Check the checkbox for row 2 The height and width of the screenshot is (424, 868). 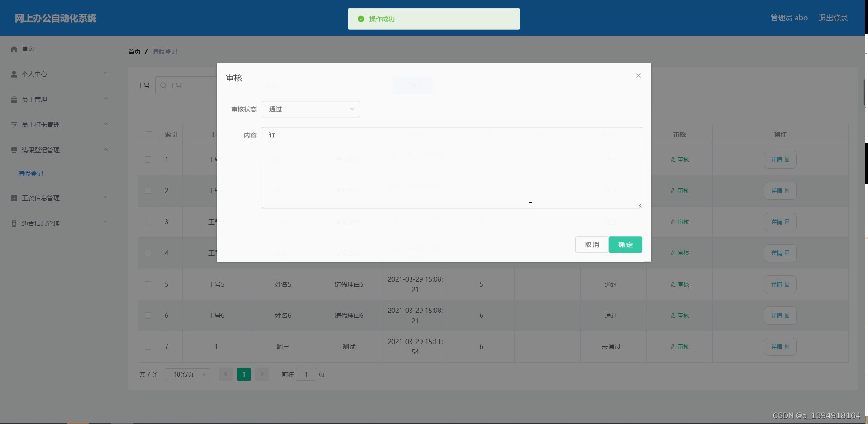[x=148, y=191]
